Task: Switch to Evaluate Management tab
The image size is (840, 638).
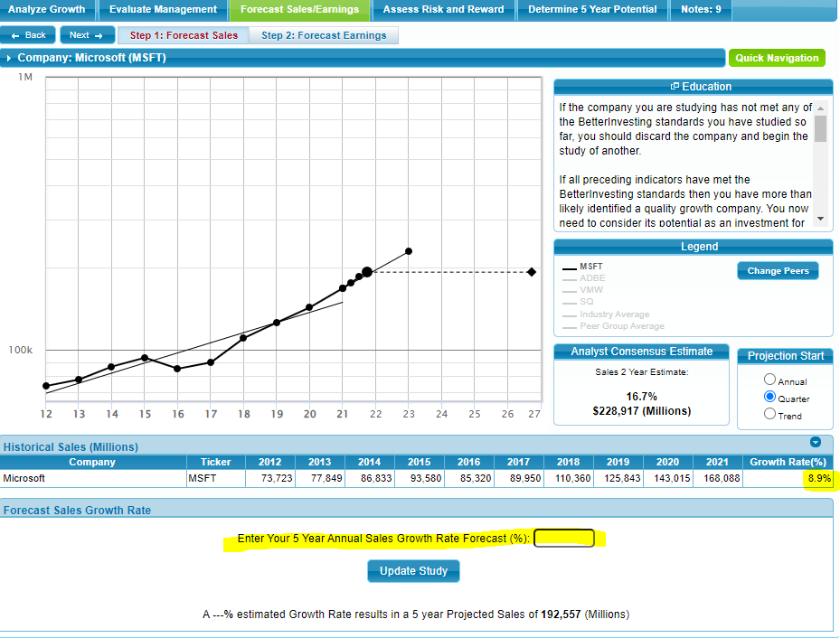Action: tap(163, 10)
